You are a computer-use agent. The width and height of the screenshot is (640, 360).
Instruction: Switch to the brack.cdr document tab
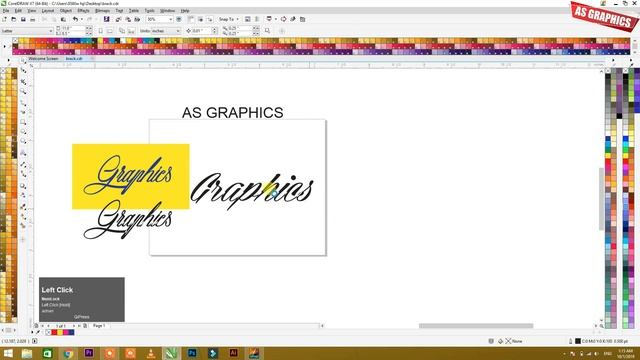coord(74,59)
